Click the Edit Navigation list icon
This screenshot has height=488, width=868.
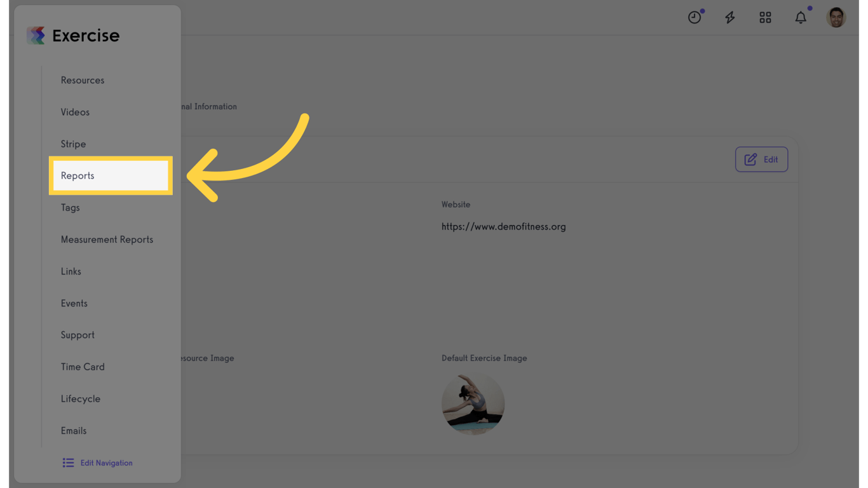click(68, 463)
